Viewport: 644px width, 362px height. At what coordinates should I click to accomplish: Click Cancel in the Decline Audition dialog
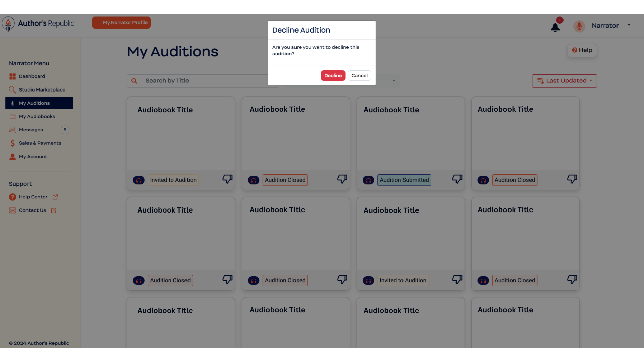[x=359, y=76]
